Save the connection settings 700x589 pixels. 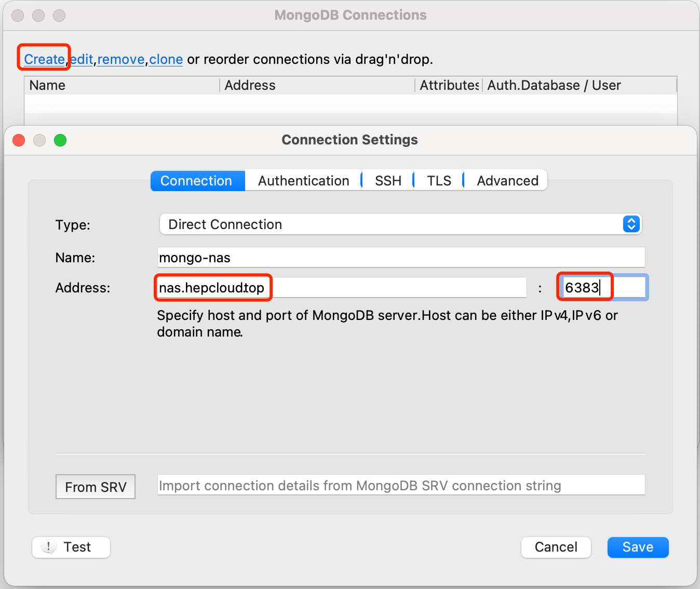[x=638, y=547]
